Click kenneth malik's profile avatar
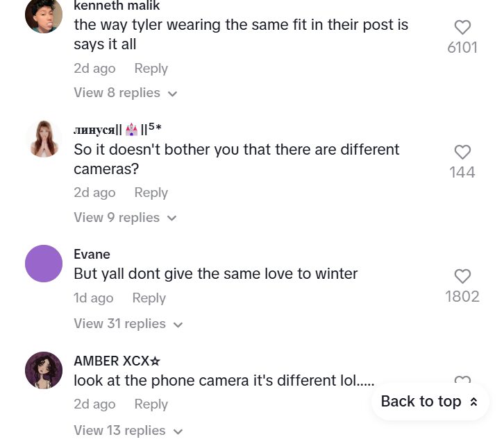504x446 pixels. point(44,15)
